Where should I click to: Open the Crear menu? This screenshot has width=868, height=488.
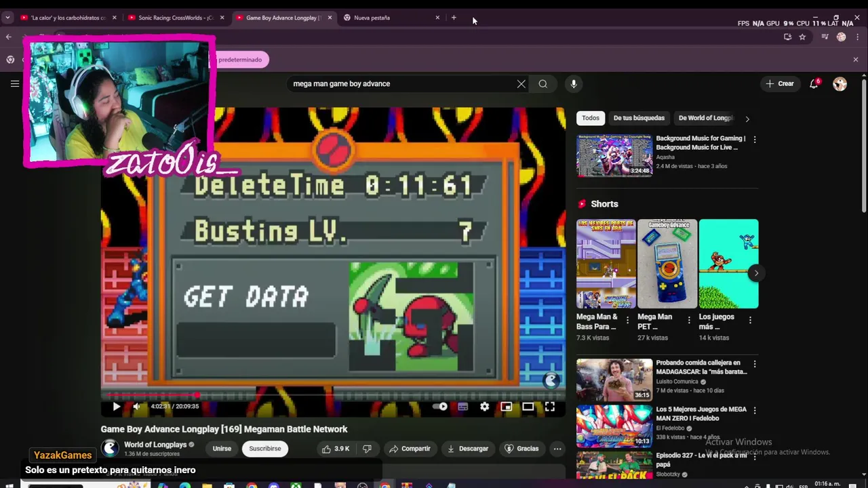(780, 84)
